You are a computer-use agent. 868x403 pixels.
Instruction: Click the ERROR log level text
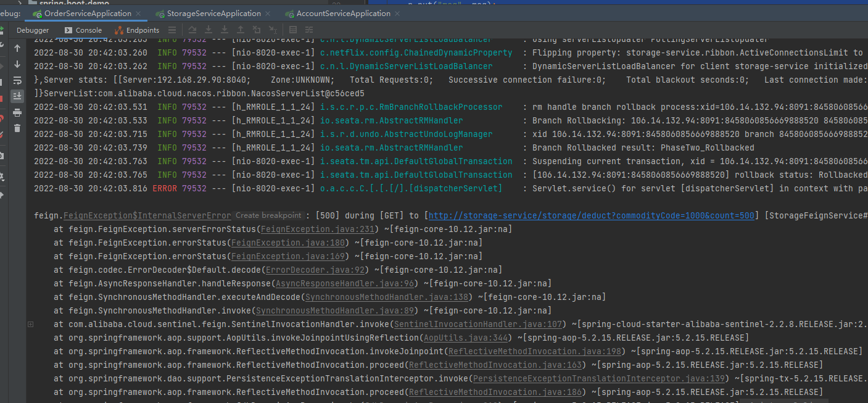(x=165, y=188)
